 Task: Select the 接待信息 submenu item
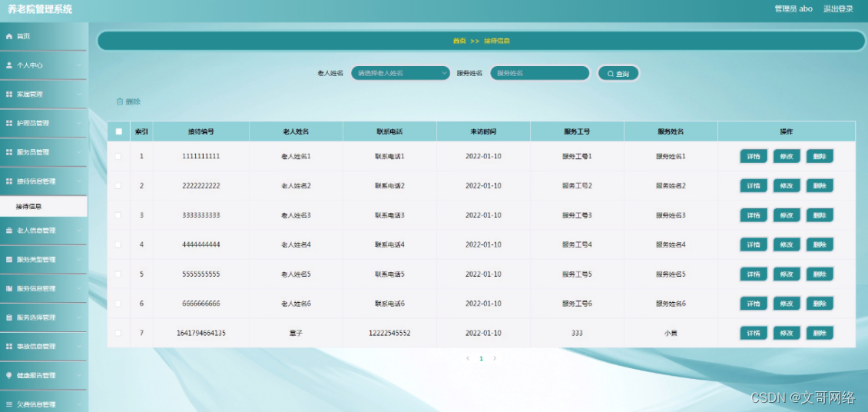click(44, 207)
